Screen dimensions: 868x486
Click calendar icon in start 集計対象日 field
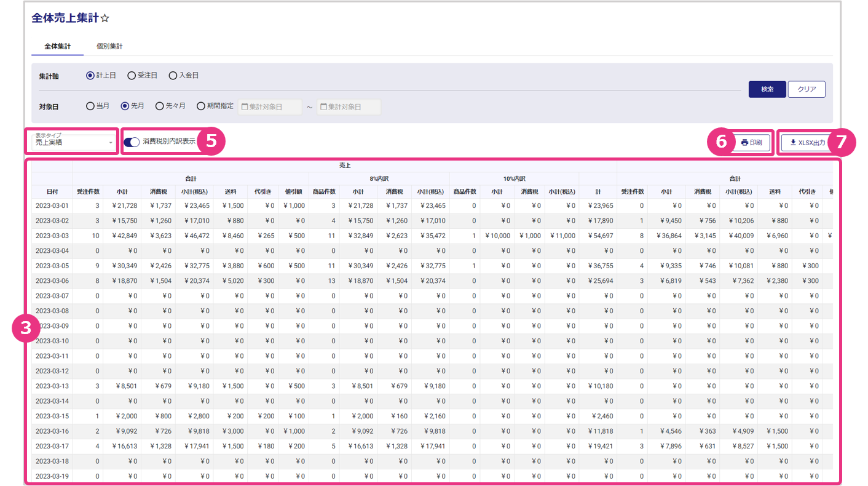pyautogui.click(x=244, y=107)
